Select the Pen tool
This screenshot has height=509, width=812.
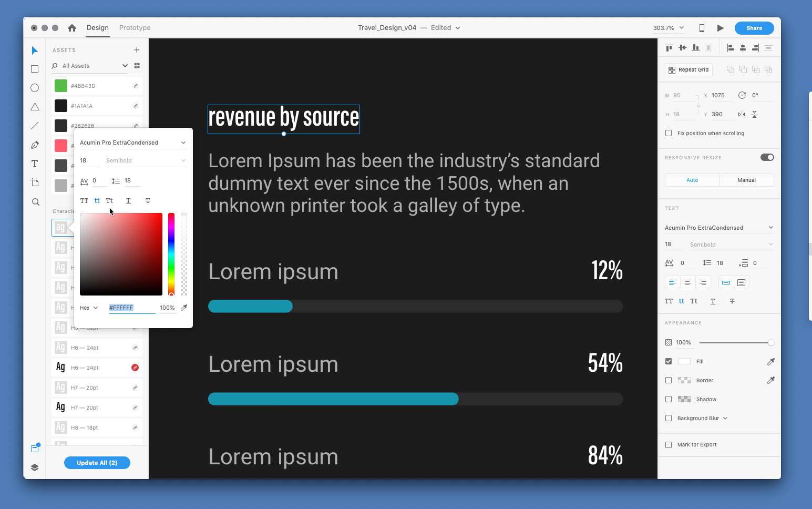point(35,145)
